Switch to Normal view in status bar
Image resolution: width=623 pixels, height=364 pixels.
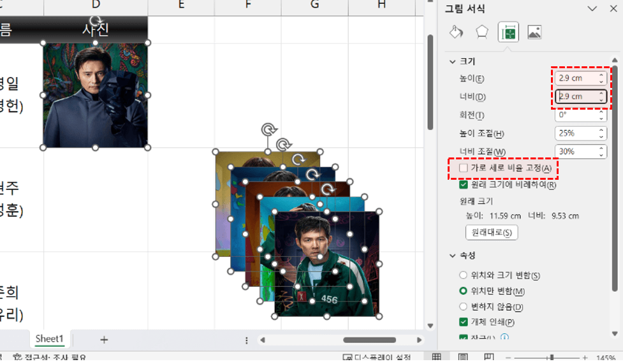tap(437, 358)
